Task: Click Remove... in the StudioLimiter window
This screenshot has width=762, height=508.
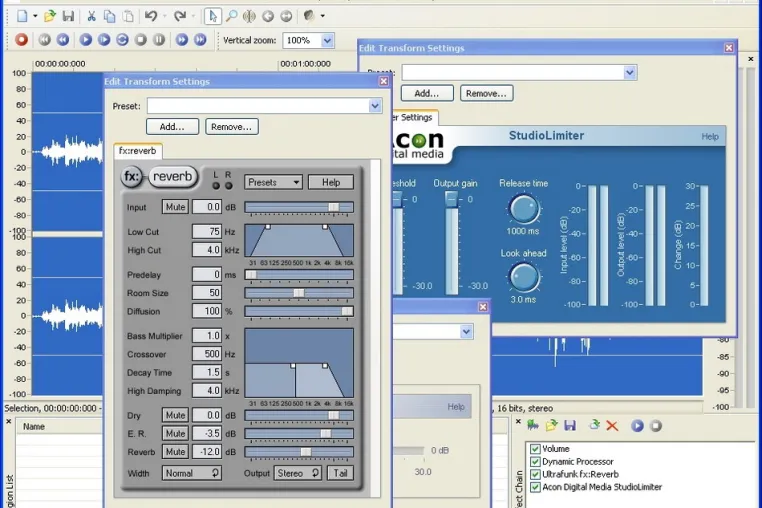Action: coord(486,93)
